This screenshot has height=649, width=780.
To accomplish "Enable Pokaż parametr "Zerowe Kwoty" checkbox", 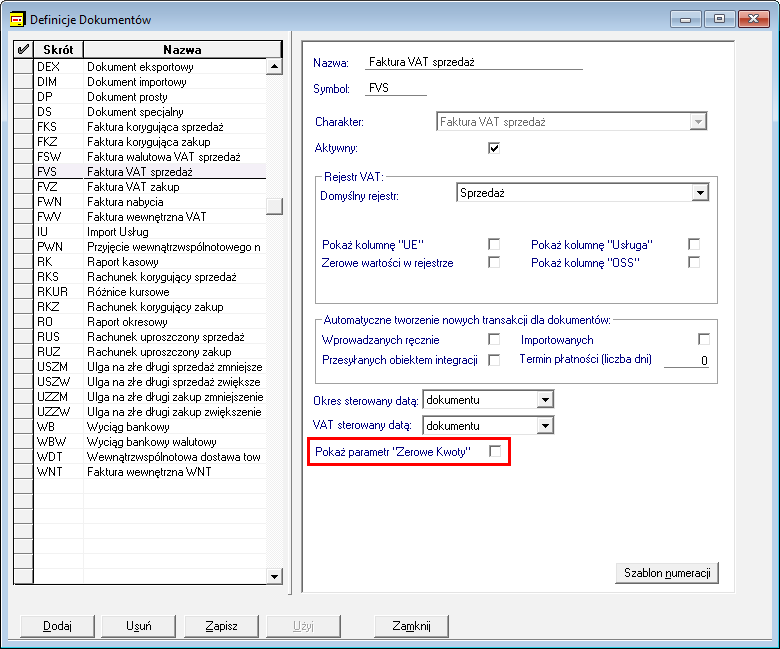I will (x=495, y=451).
